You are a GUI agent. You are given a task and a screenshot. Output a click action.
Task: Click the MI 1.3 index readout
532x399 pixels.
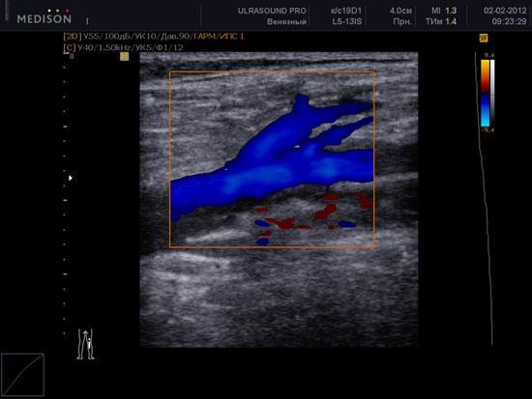[x=444, y=11]
